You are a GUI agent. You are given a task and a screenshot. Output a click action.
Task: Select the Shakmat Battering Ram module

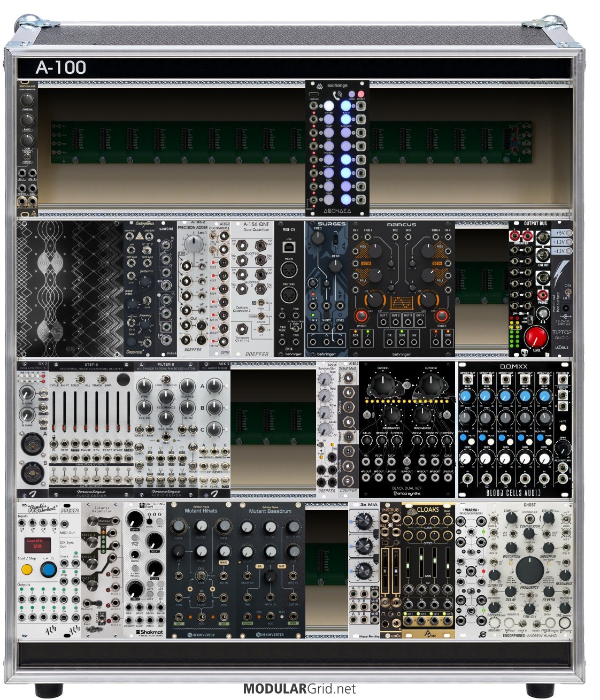click(x=145, y=570)
